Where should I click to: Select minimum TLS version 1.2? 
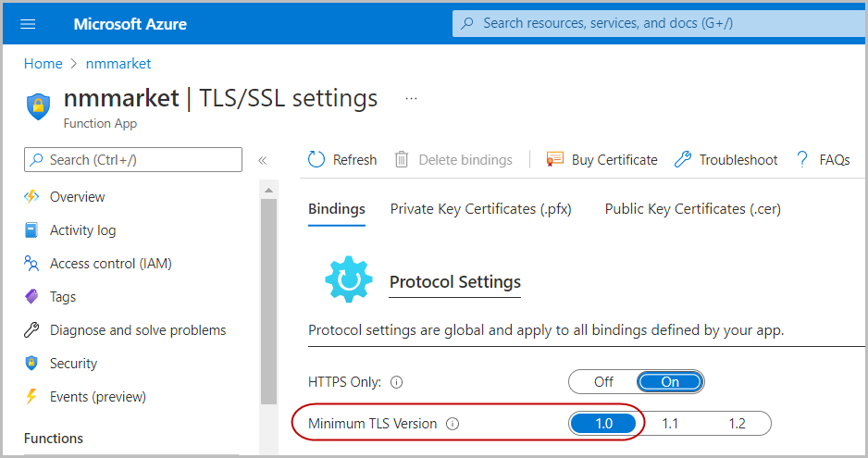tap(737, 424)
